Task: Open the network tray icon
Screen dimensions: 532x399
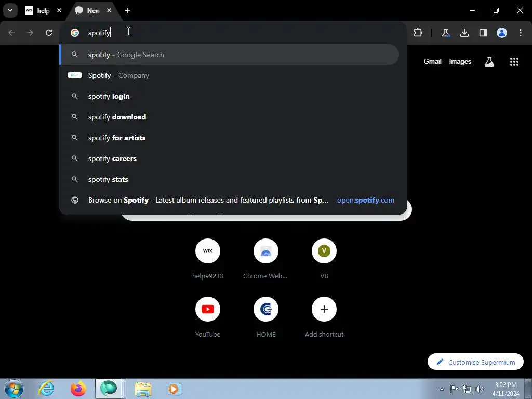Action: click(467, 389)
